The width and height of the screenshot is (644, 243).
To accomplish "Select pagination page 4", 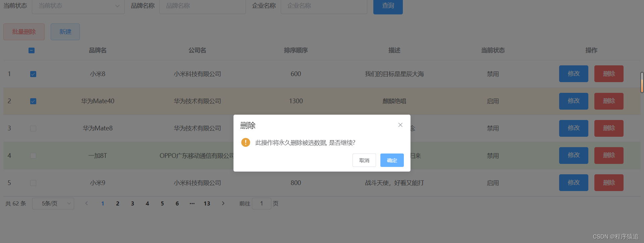I will pyautogui.click(x=147, y=203).
